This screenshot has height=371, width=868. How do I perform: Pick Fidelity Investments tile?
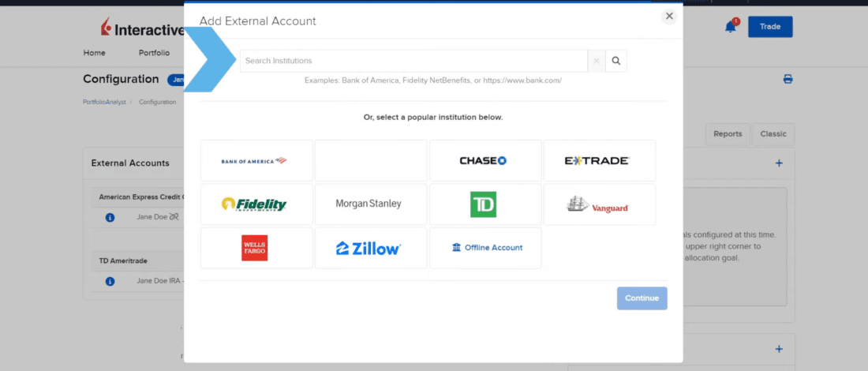[x=256, y=204]
